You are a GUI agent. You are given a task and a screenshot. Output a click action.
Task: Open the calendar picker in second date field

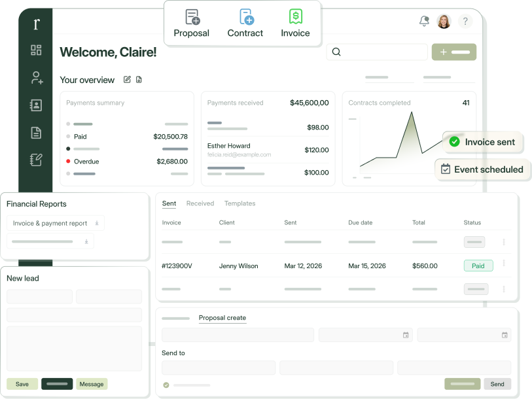pyautogui.click(x=505, y=335)
